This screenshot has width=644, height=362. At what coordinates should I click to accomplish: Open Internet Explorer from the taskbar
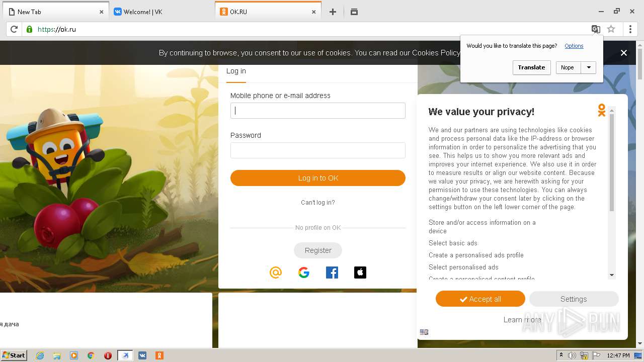click(x=40, y=355)
